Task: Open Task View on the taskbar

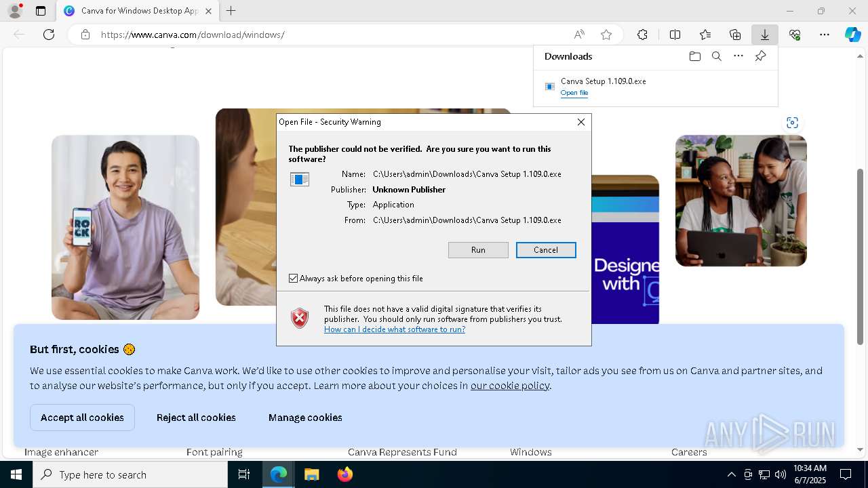Action: pos(245,474)
